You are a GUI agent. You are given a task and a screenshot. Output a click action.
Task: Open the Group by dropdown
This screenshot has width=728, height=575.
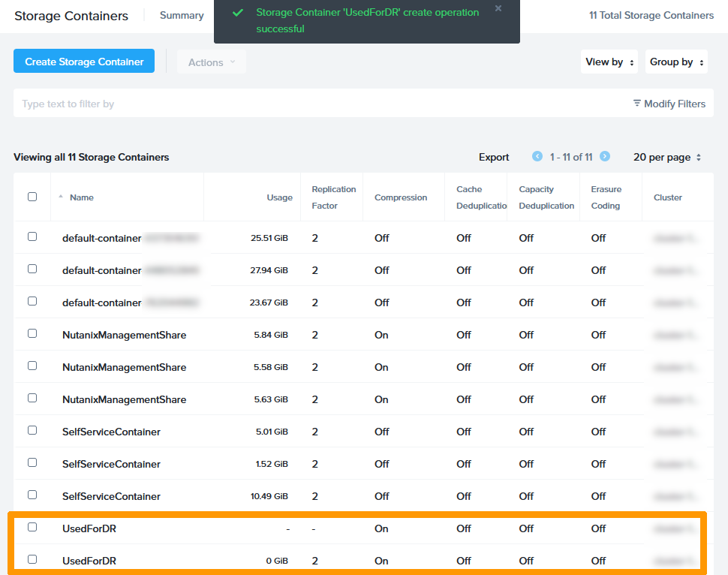(675, 62)
